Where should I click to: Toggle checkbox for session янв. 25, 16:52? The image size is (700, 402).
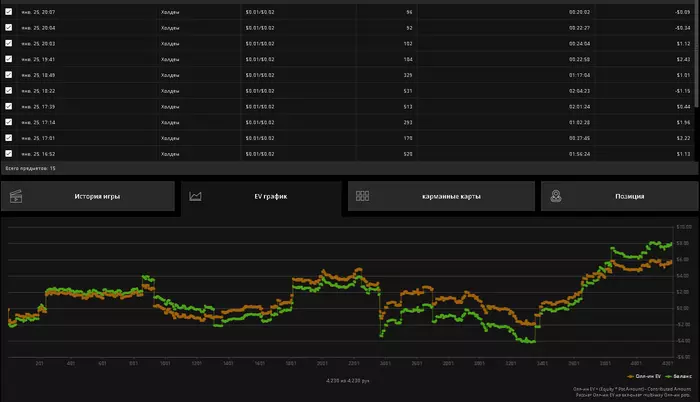pyautogui.click(x=8, y=154)
